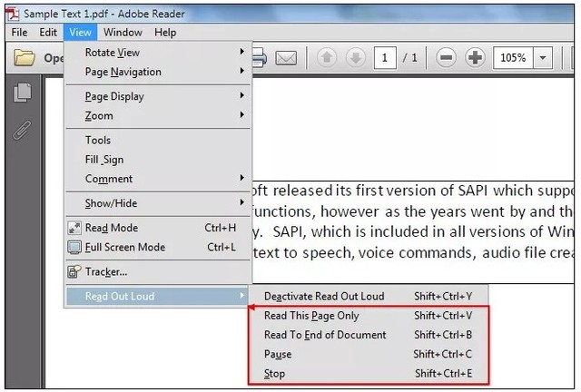Toggle Read Mode in View menu
The image size is (581, 392).
click(111, 228)
